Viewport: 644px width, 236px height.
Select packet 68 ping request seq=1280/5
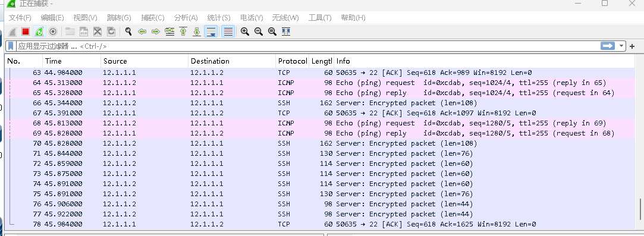click(x=321, y=123)
